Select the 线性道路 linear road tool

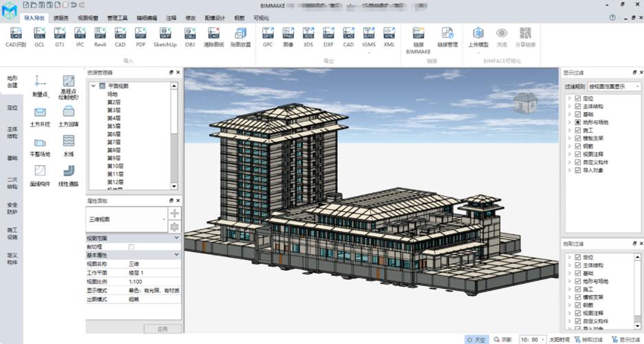[x=68, y=177]
